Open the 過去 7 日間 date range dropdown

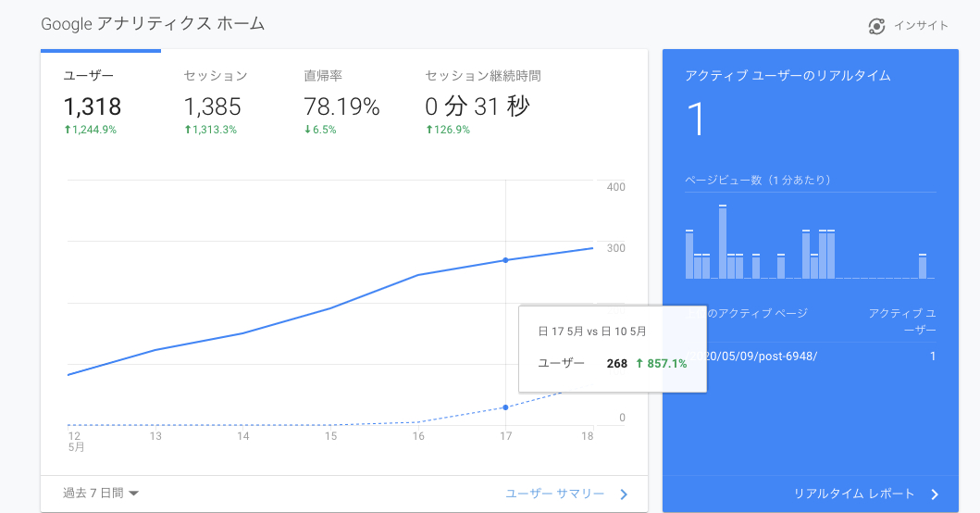pos(100,493)
